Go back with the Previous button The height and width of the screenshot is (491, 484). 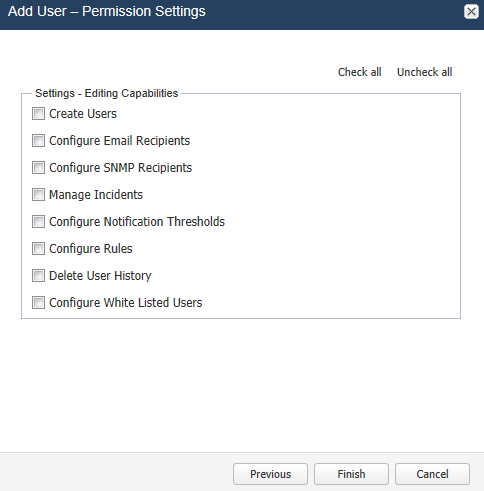(x=270, y=474)
